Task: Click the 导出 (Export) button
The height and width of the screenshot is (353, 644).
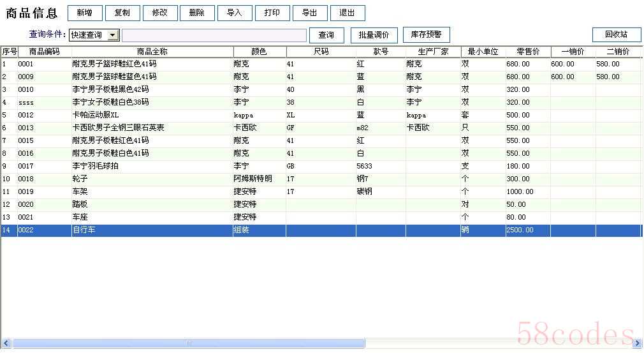Action: (310, 13)
